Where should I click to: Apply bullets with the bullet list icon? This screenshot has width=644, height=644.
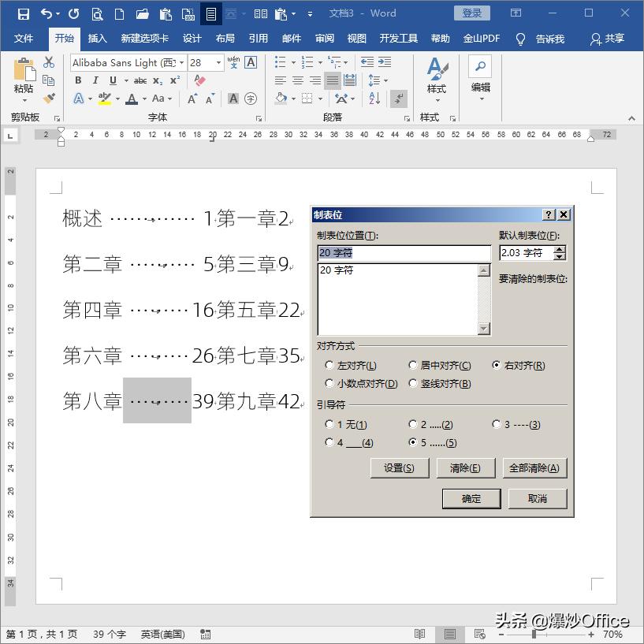tap(278, 62)
